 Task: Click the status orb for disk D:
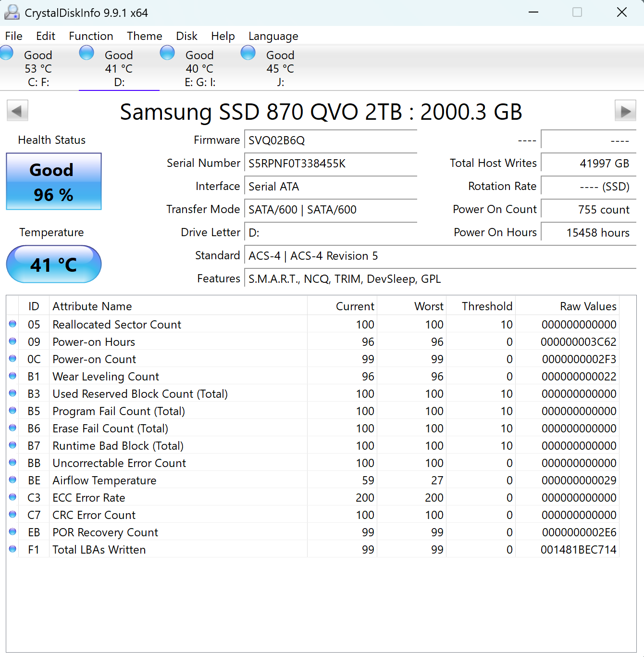(87, 52)
